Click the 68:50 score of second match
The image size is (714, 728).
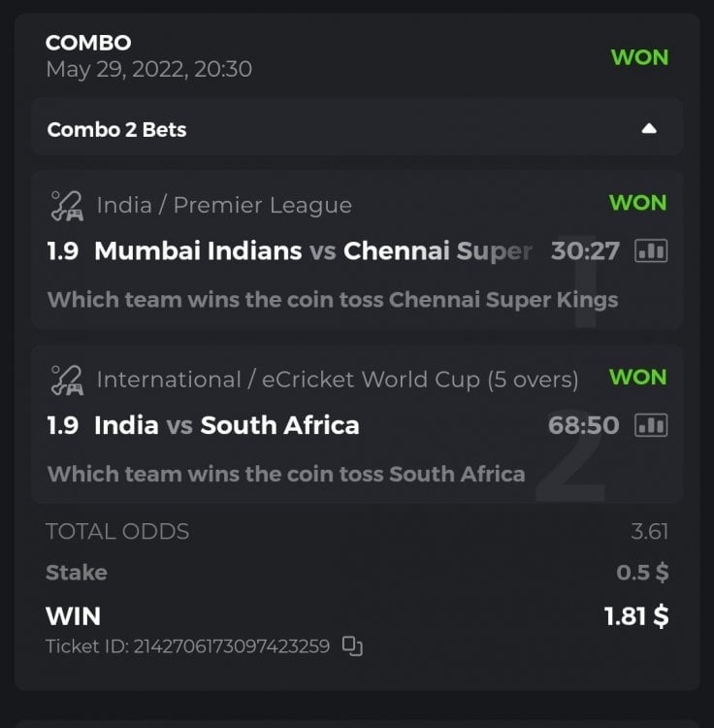click(583, 425)
